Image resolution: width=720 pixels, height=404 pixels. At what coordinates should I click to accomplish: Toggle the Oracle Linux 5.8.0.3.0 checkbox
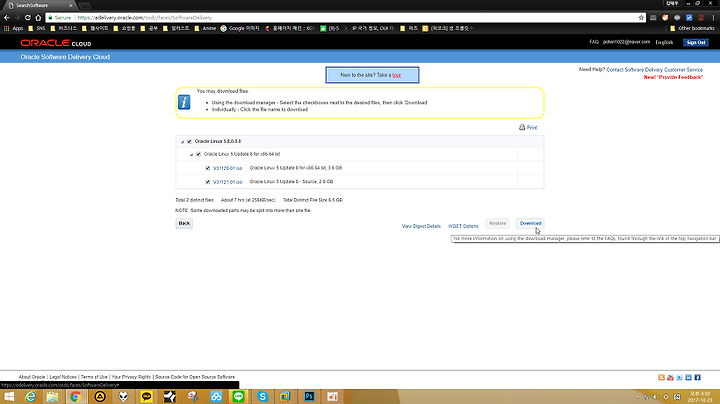click(x=190, y=141)
